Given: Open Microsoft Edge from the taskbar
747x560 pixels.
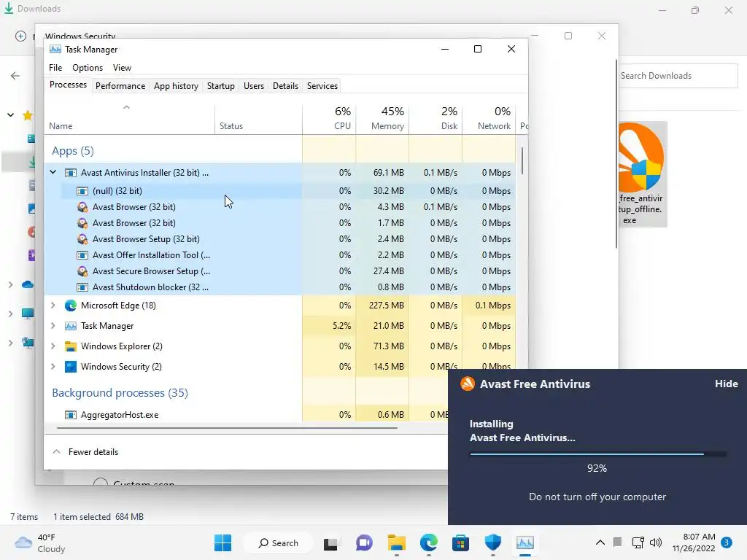Looking at the screenshot, I should coord(429,542).
